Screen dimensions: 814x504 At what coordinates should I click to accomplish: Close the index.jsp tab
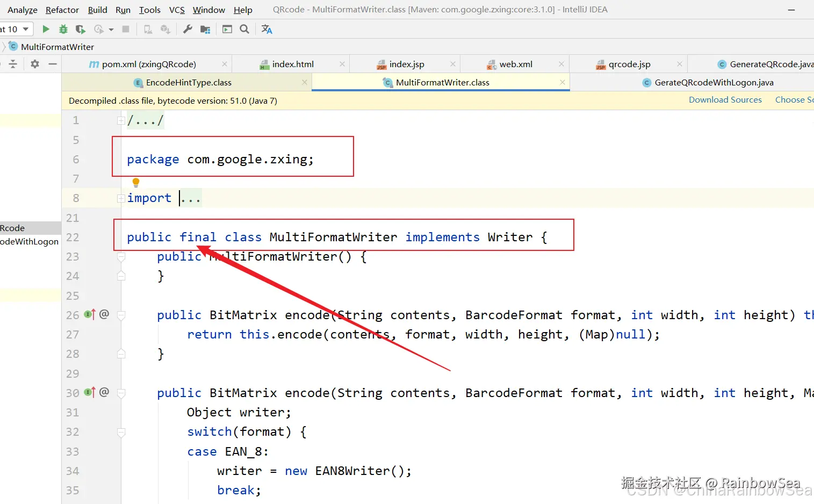point(453,64)
